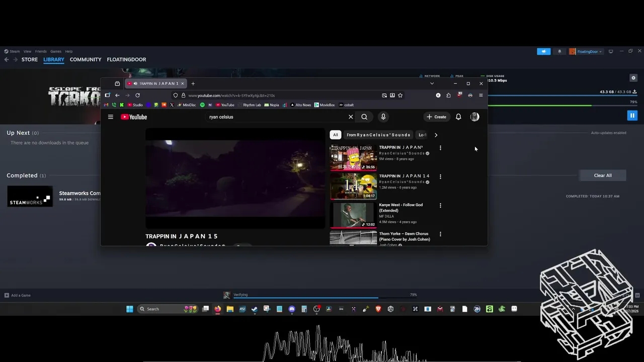Bookmark this page with star icon
The width and height of the screenshot is (644, 362).
[x=400, y=95]
